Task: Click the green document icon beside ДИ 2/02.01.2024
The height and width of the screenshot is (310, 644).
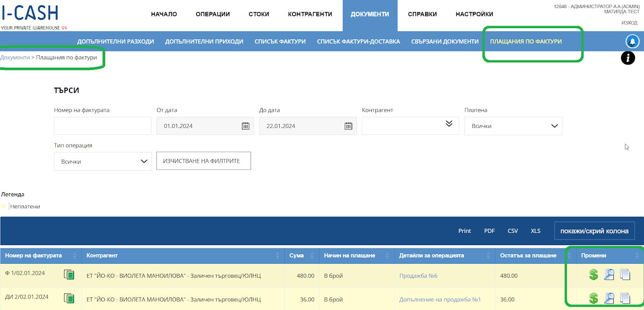Action: tap(69, 298)
